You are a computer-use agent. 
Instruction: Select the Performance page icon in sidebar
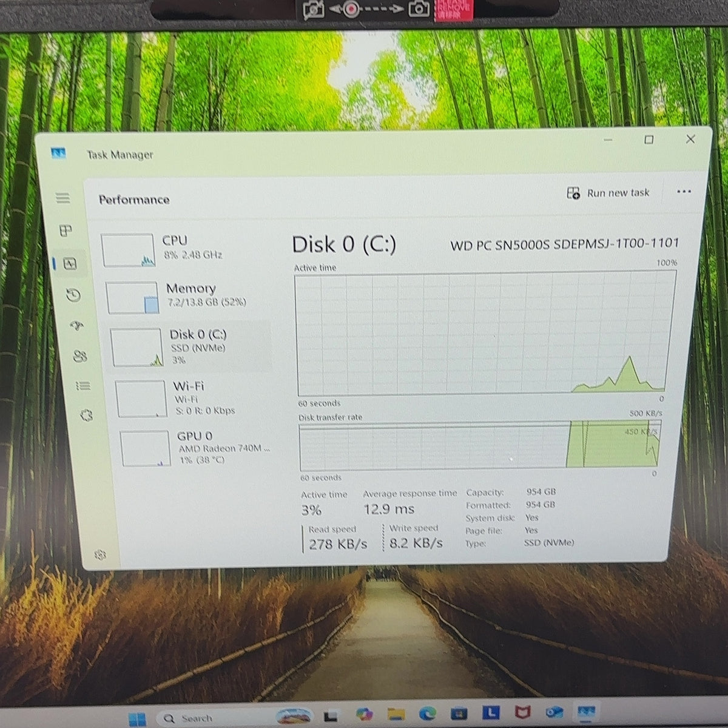tap(70, 263)
